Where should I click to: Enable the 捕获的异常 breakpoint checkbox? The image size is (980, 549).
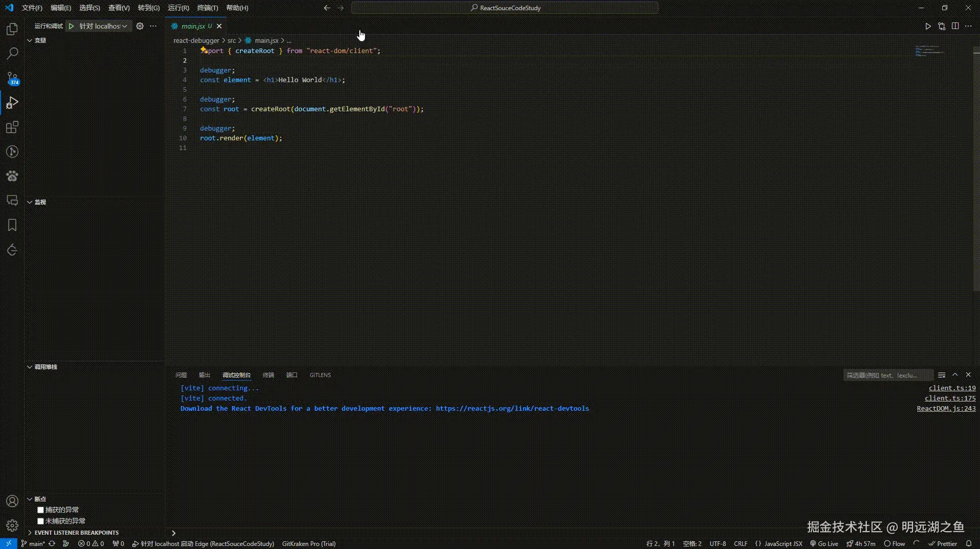point(40,510)
